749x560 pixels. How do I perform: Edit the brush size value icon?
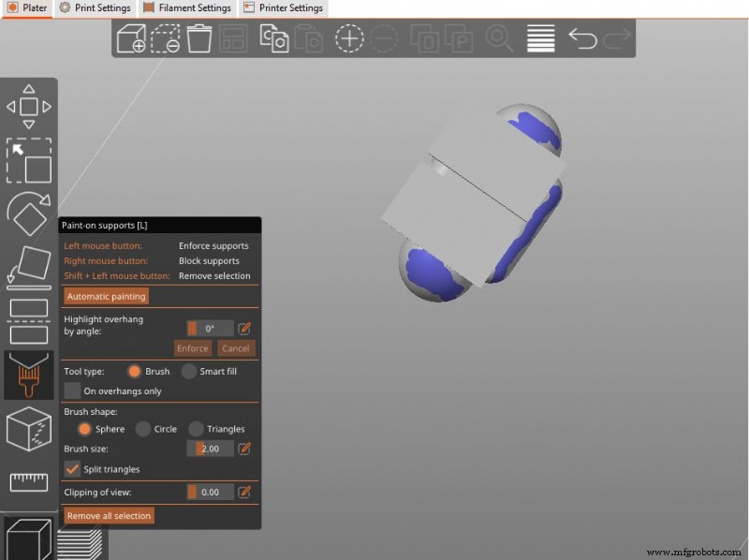coord(244,449)
